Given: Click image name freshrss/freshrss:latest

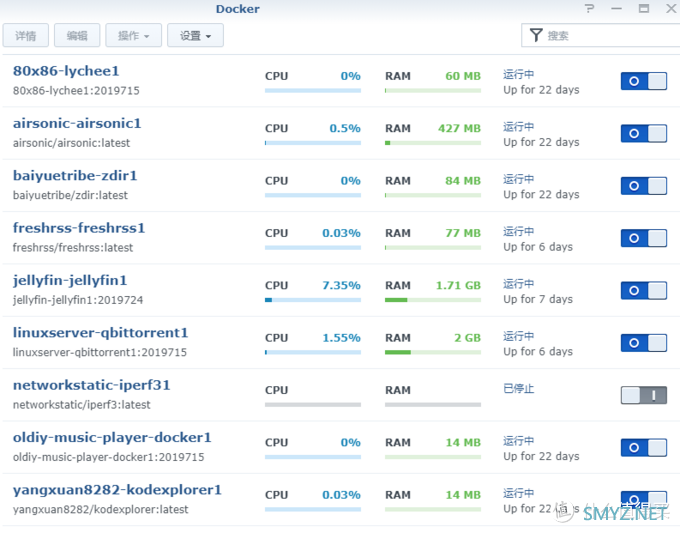Looking at the screenshot, I should point(73,248).
